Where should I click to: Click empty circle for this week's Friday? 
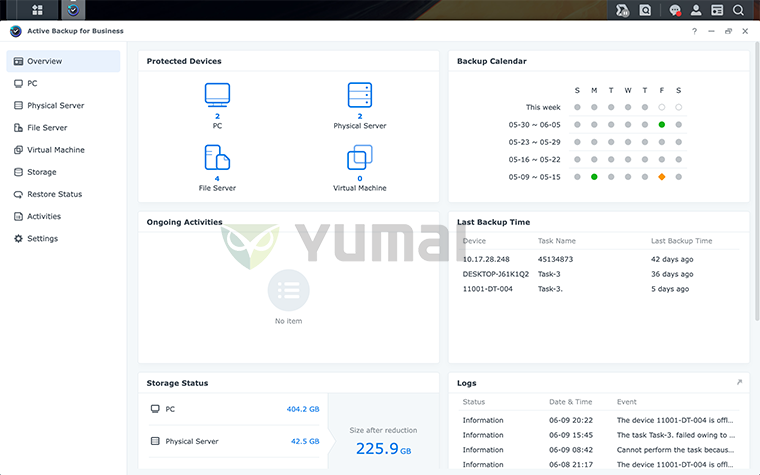(662, 107)
